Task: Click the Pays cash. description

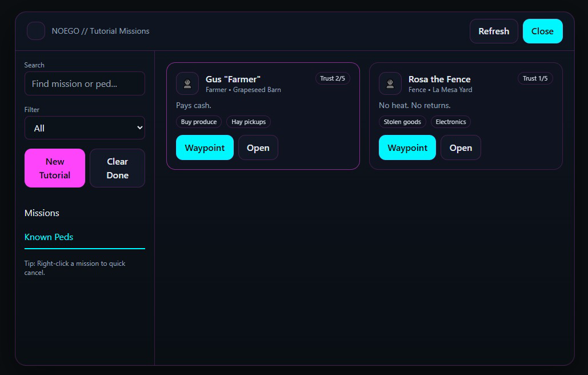Action: point(194,105)
